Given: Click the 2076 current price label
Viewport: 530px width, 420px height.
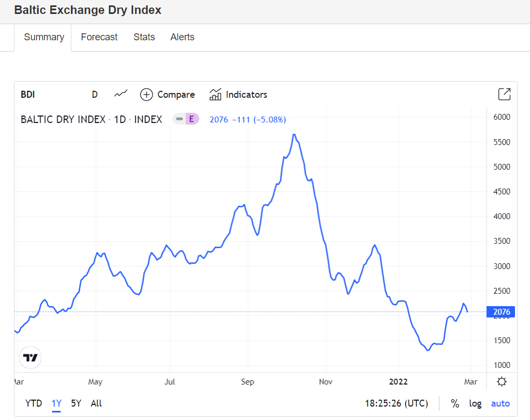Looking at the screenshot, I should (500, 312).
